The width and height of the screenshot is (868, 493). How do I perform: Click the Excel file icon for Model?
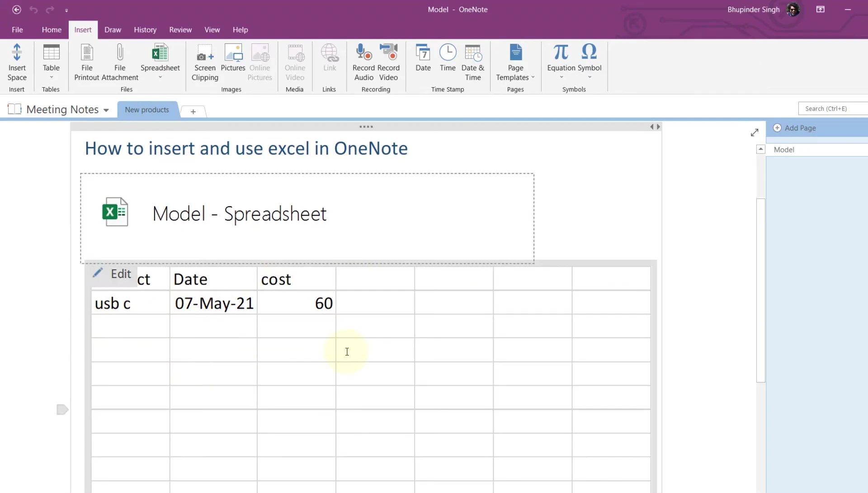(115, 212)
